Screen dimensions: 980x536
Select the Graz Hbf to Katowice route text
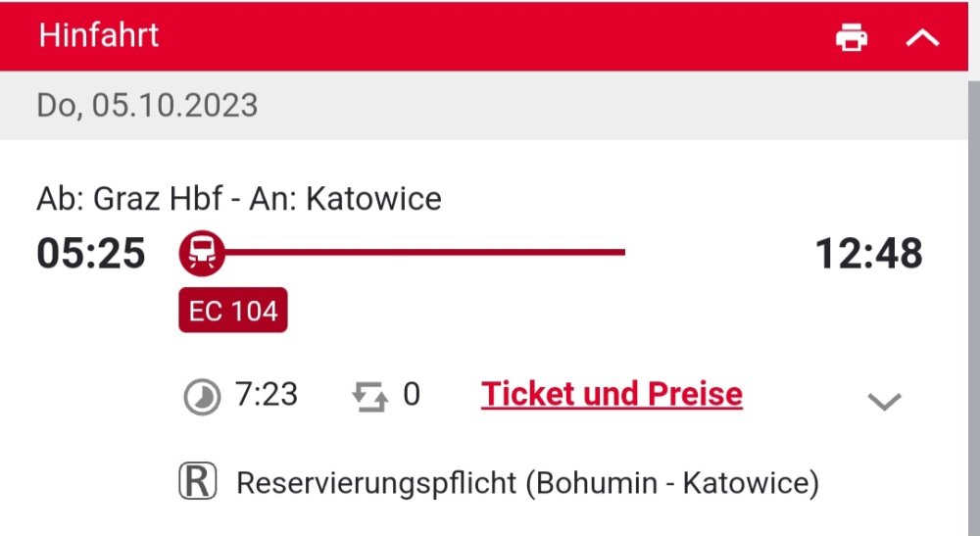click(x=239, y=199)
